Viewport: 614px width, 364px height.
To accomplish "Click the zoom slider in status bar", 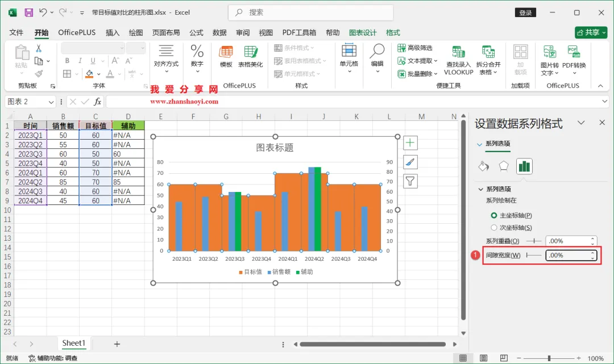I will pos(549,358).
